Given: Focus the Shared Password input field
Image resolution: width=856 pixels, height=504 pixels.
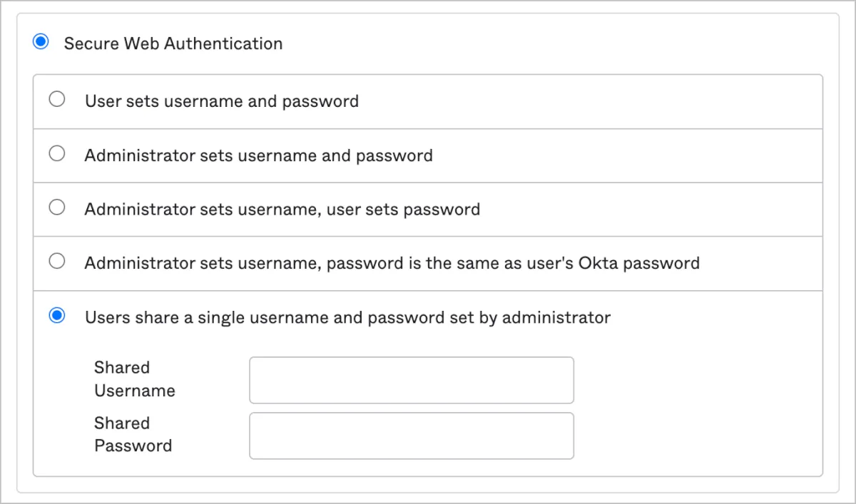Looking at the screenshot, I should click(411, 435).
